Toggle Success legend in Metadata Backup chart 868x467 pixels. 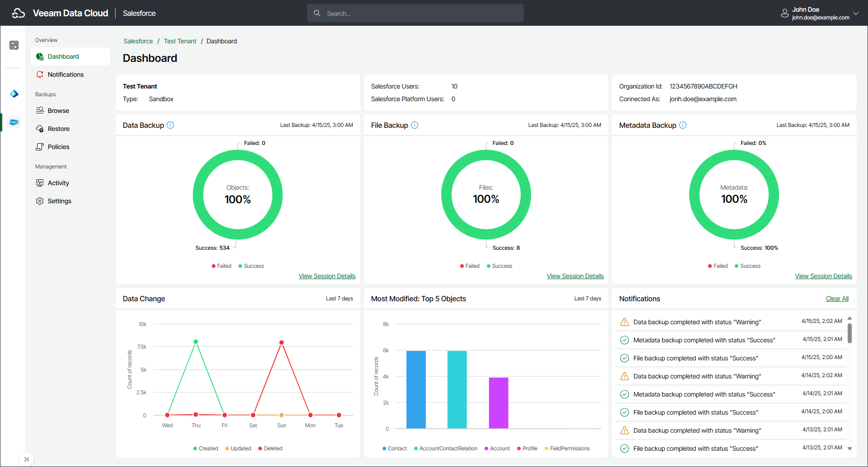(x=747, y=266)
